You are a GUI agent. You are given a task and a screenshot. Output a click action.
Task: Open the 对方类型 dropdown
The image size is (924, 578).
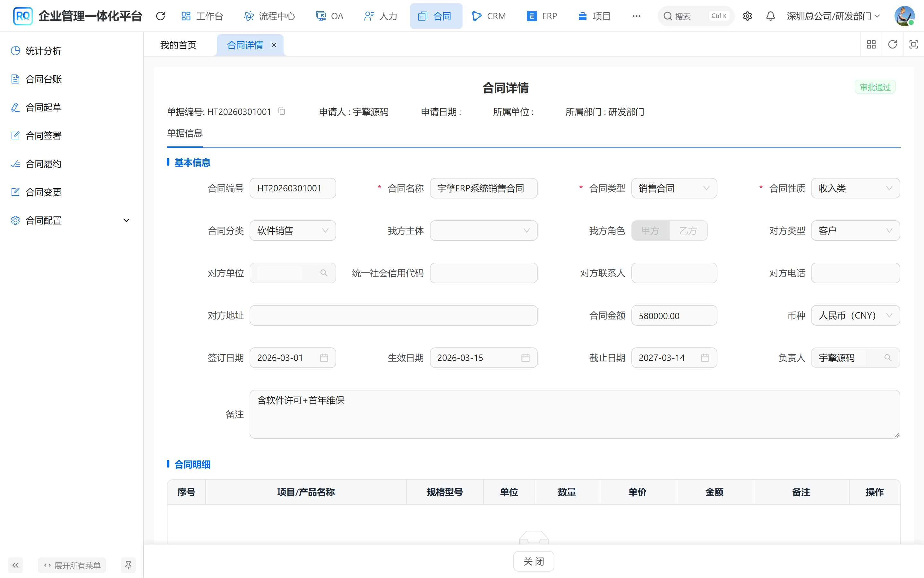855,231
